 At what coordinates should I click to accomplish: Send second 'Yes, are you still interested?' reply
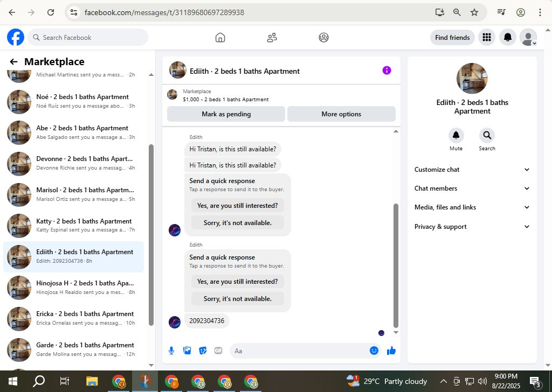point(237,282)
